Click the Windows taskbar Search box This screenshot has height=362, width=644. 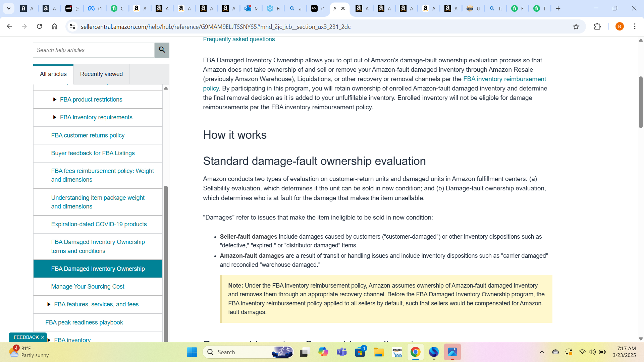tap(248, 352)
